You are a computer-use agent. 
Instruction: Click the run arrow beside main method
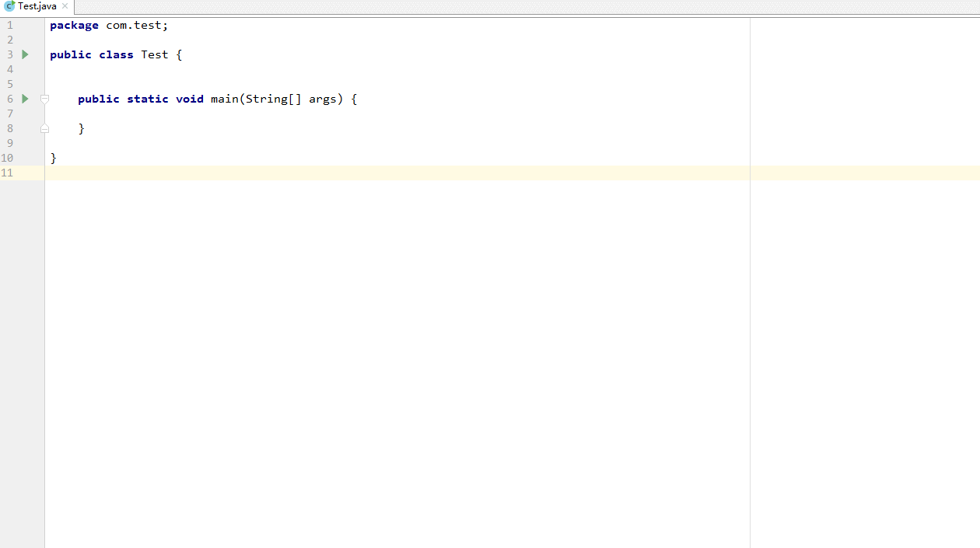click(25, 99)
